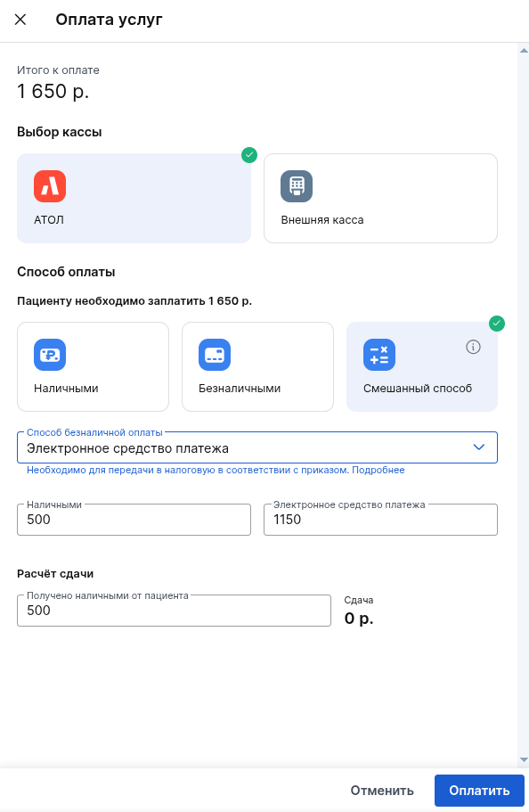This screenshot has width=529, height=812.
Task: Click the Отменить button
Action: (x=382, y=791)
